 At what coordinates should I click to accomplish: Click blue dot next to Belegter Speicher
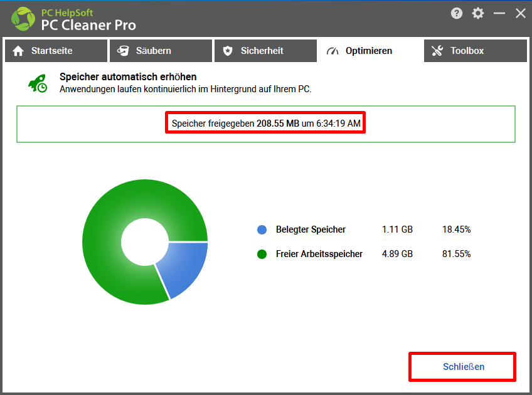coord(262,229)
